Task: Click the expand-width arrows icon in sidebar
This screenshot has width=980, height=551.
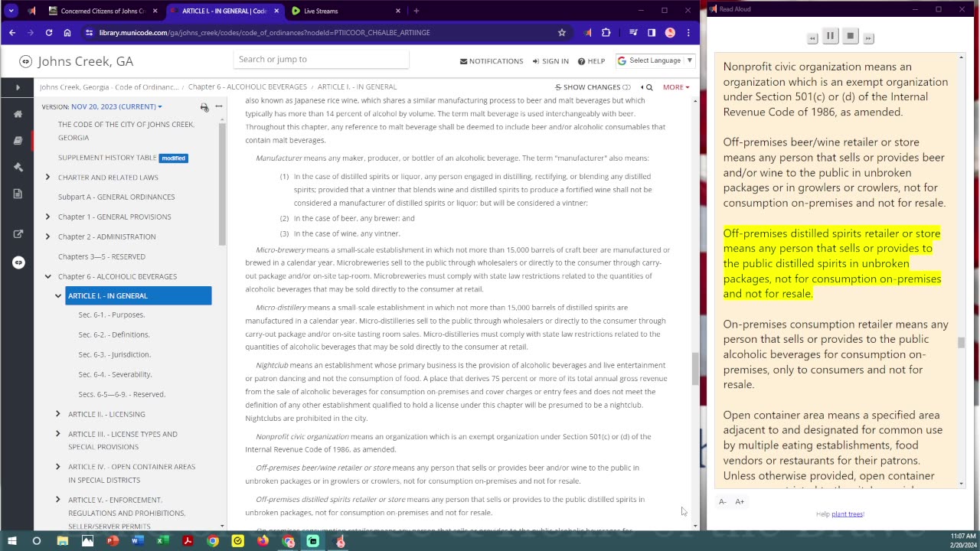Action: pyautogui.click(x=219, y=106)
